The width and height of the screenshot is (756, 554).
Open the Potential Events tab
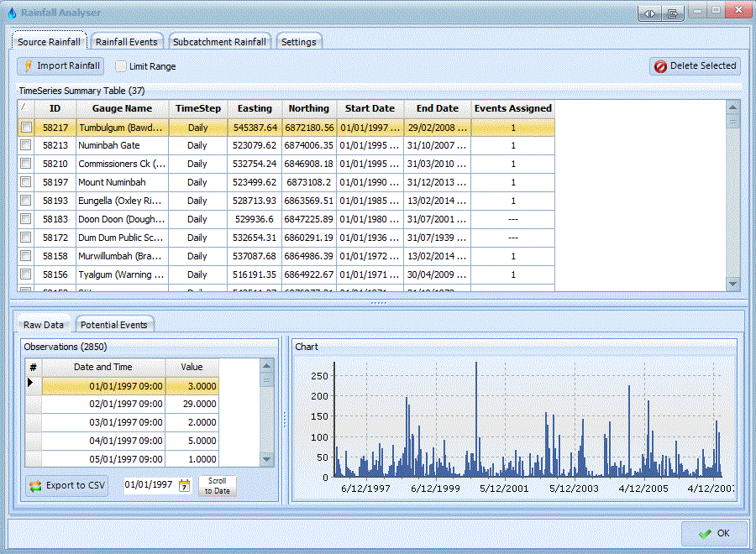(x=114, y=325)
